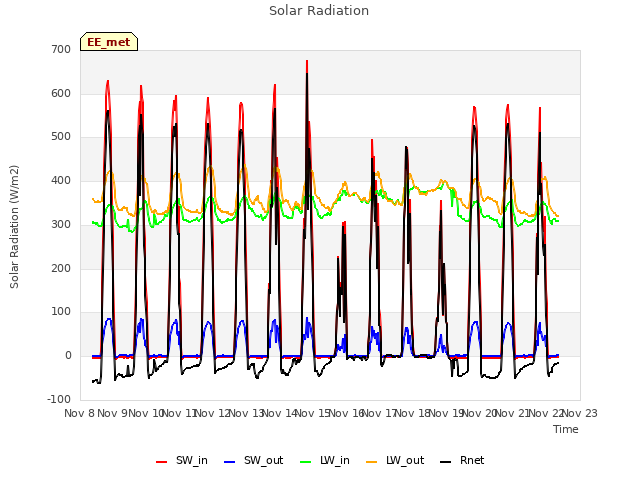Click the EE_met label box
Viewport: 640px width, 480px height.
point(109,42)
